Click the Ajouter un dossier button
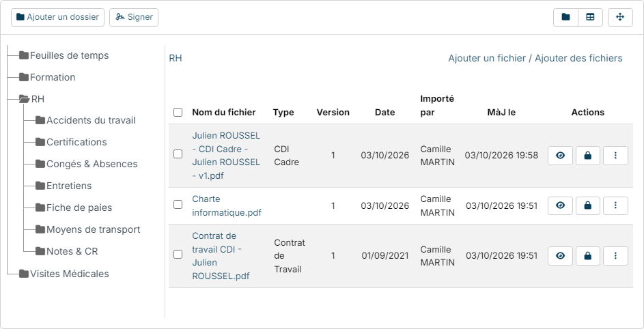Image resolution: width=644 pixels, height=329 pixels. coord(57,17)
